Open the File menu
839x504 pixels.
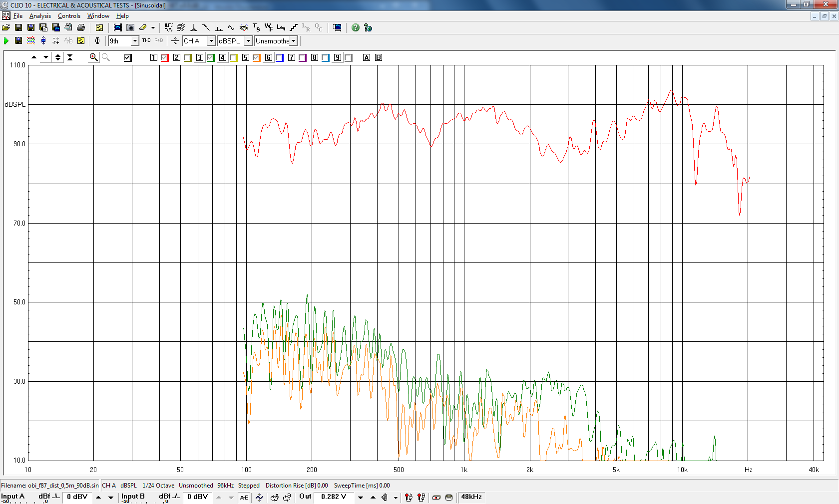click(18, 16)
